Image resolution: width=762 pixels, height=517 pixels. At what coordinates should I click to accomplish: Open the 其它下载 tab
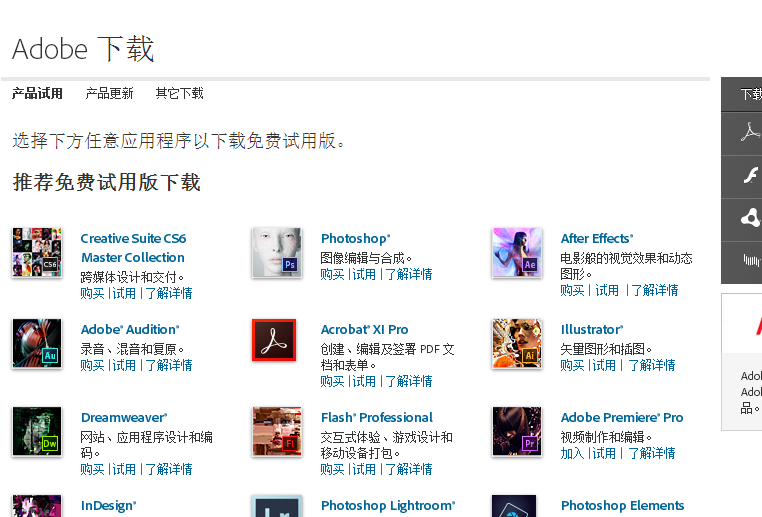click(179, 93)
